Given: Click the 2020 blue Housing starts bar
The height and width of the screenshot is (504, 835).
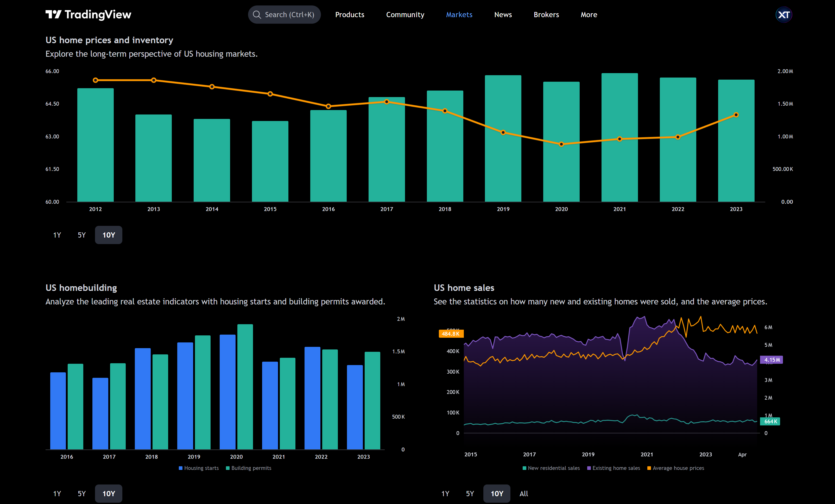Looking at the screenshot, I should point(227,392).
